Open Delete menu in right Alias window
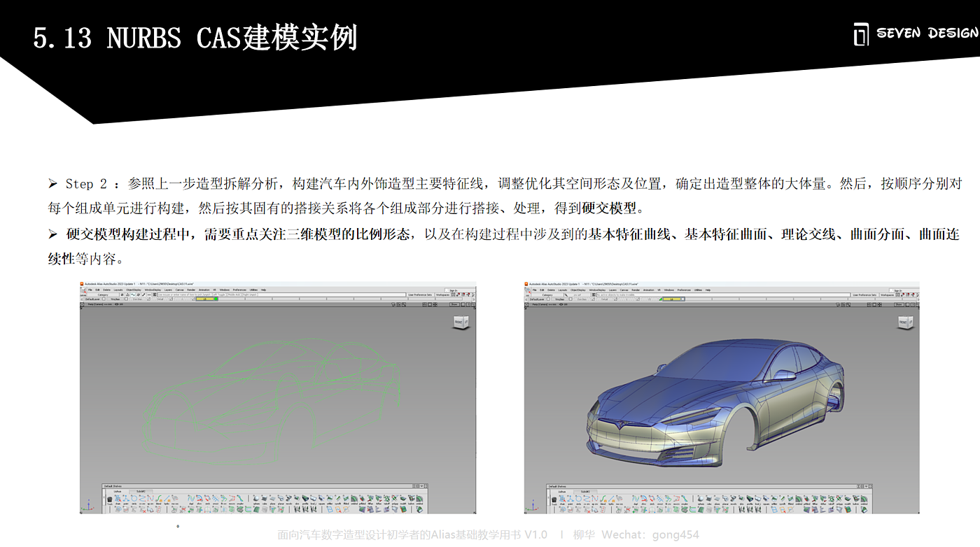This screenshot has height=547, width=980. click(x=551, y=290)
